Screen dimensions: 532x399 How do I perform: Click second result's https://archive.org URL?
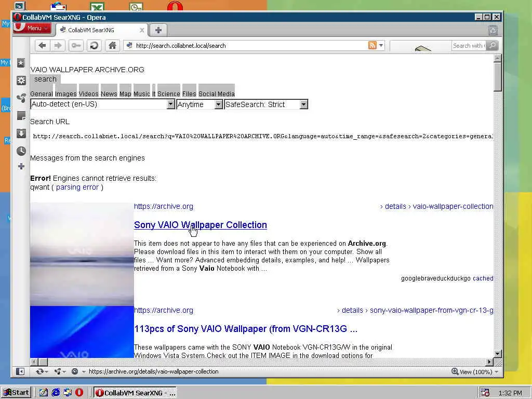pyautogui.click(x=164, y=310)
